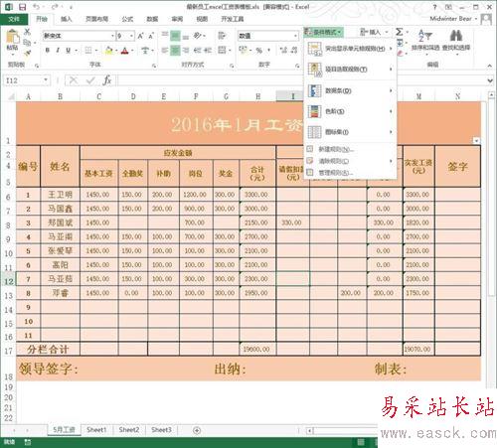Viewport: 497px width, 448px height.
Task: Paste clipboard contents with the Paste icon
Action: 13,37
